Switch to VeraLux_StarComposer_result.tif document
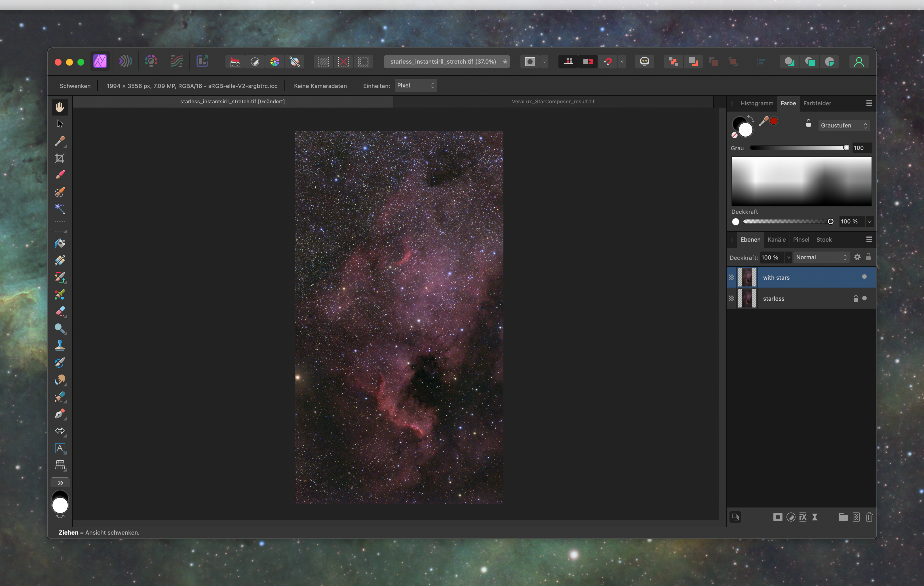Viewport: 924px width, 586px height. click(553, 101)
